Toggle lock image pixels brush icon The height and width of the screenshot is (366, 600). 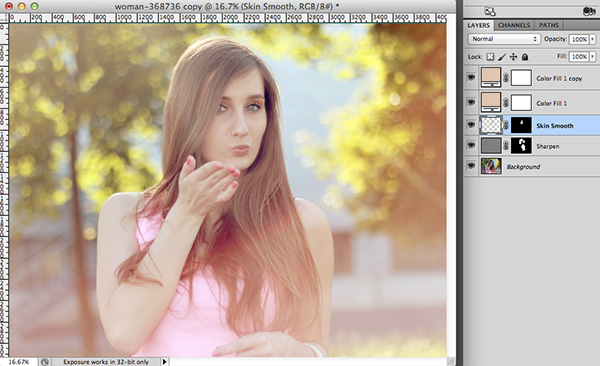click(x=502, y=57)
